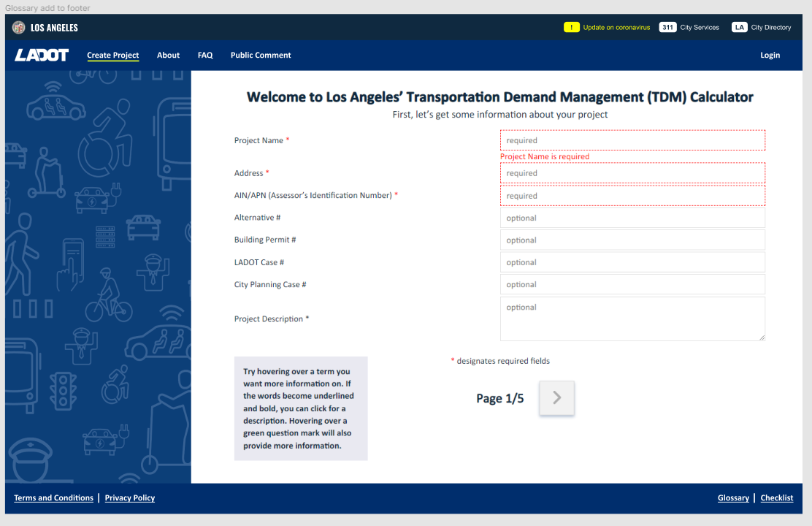The height and width of the screenshot is (526, 812).
Task: Click into the LADOT Case # field
Action: tap(632, 263)
